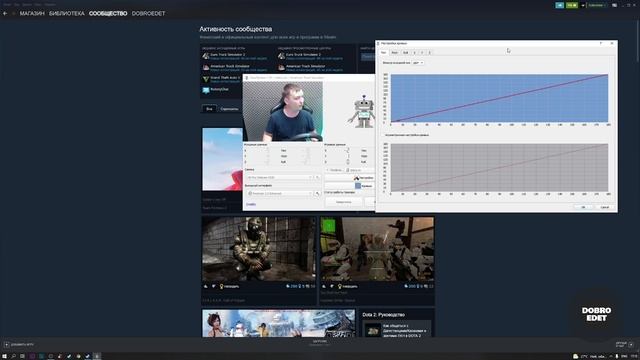
Task: Thumbs-down the stormtroopers screenshot
Action: pos(332,287)
